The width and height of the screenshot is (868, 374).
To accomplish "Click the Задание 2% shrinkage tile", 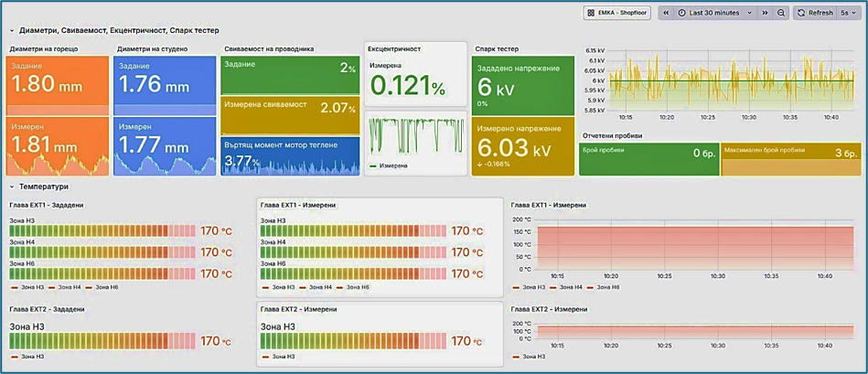I will (291, 75).
